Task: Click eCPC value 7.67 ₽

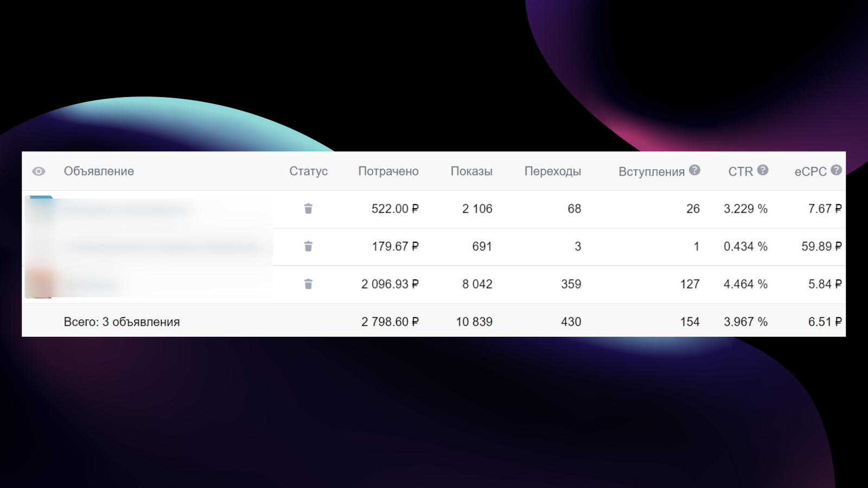Action: pos(825,209)
